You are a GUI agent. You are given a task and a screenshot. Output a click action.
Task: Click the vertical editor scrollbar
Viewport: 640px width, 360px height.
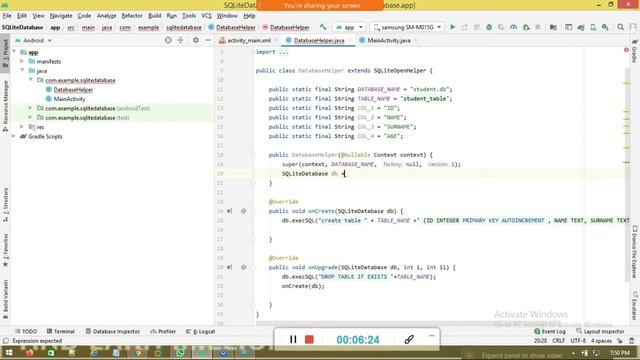coord(627,176)
